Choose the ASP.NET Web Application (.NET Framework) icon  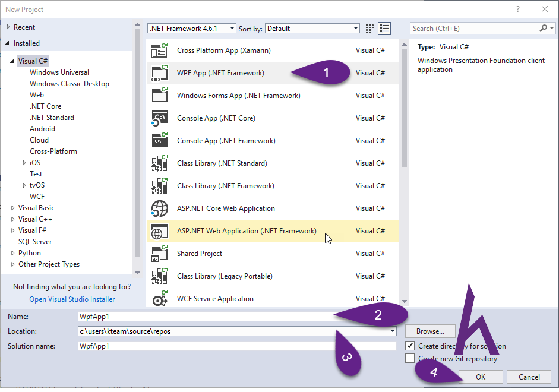pos(159,231)
